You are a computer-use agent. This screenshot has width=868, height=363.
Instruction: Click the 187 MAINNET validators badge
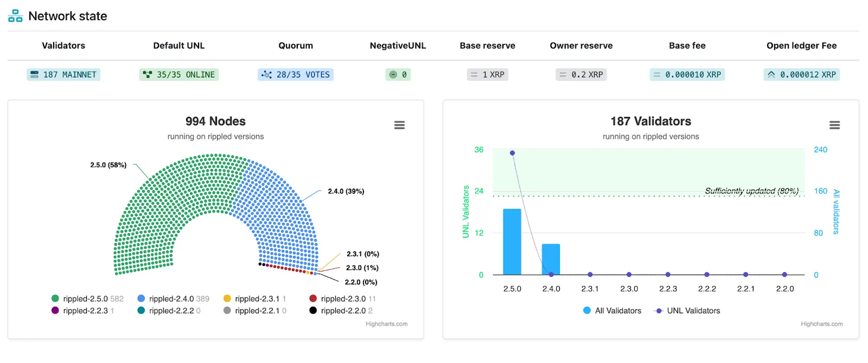63,75
